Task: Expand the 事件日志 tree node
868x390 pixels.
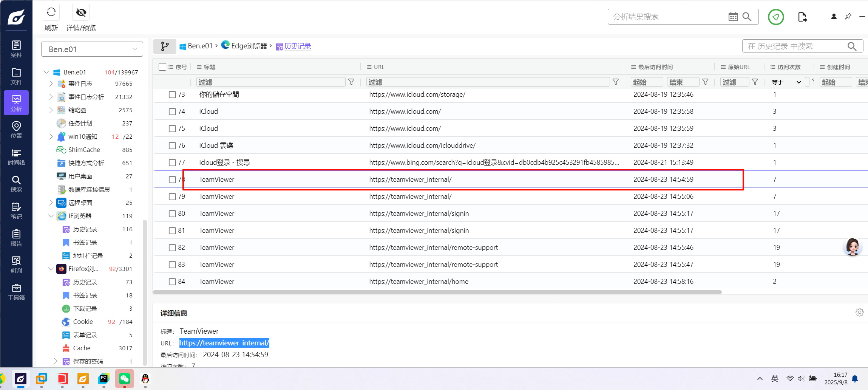Action: pyautogui.click(x=51, y=84)
